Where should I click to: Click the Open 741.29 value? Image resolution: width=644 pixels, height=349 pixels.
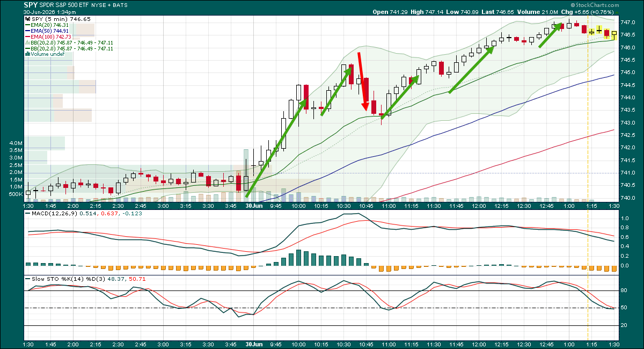pos(389,11)
